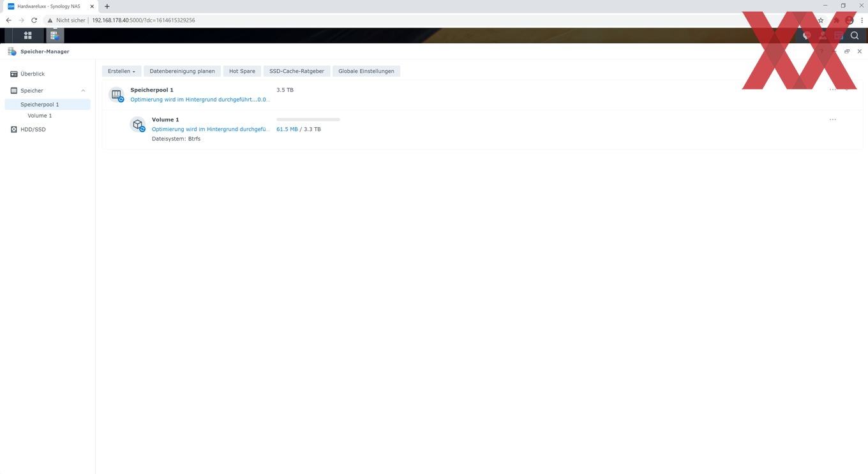The width and height of the screenshot is (868, 474).
Task: Click the HDD/SSD sidebar icon
Action: (x=14, y=130)
